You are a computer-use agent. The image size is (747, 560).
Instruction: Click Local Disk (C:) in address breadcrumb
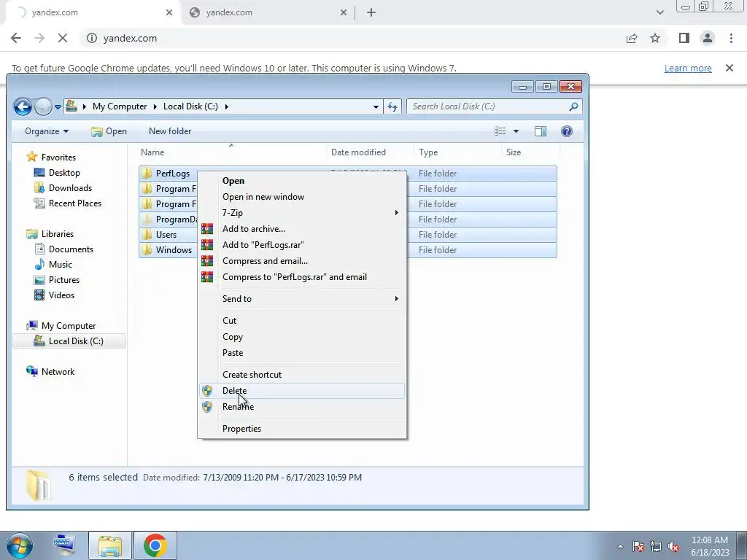pos(190,106)
